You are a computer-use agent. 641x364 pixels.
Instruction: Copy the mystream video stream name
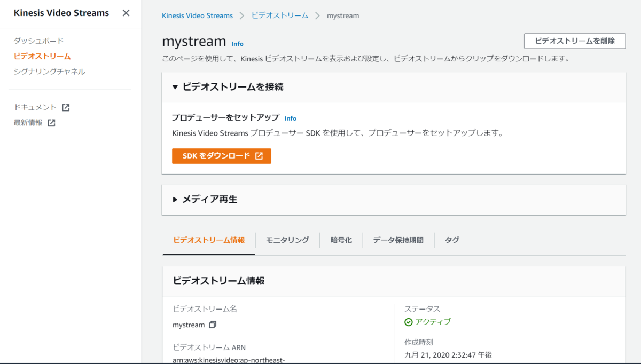pos(213,325)
